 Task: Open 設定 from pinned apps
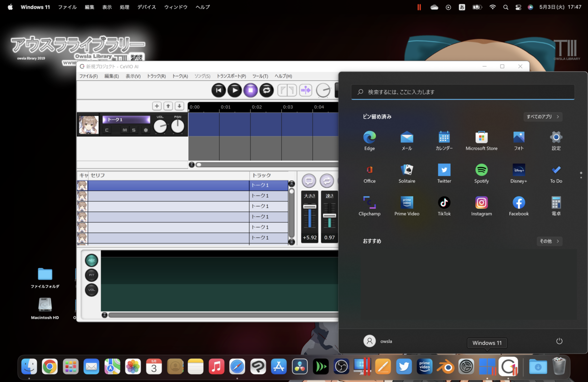(556, 140)
